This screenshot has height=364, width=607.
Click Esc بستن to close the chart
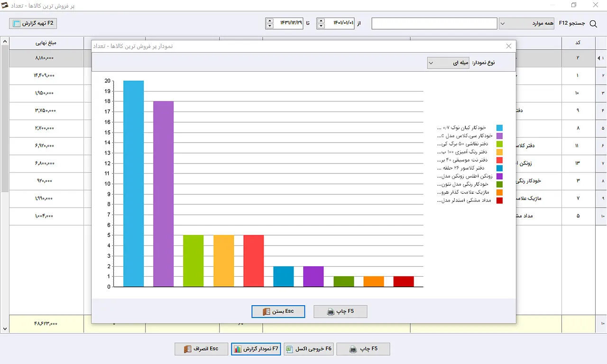point(278,311)
